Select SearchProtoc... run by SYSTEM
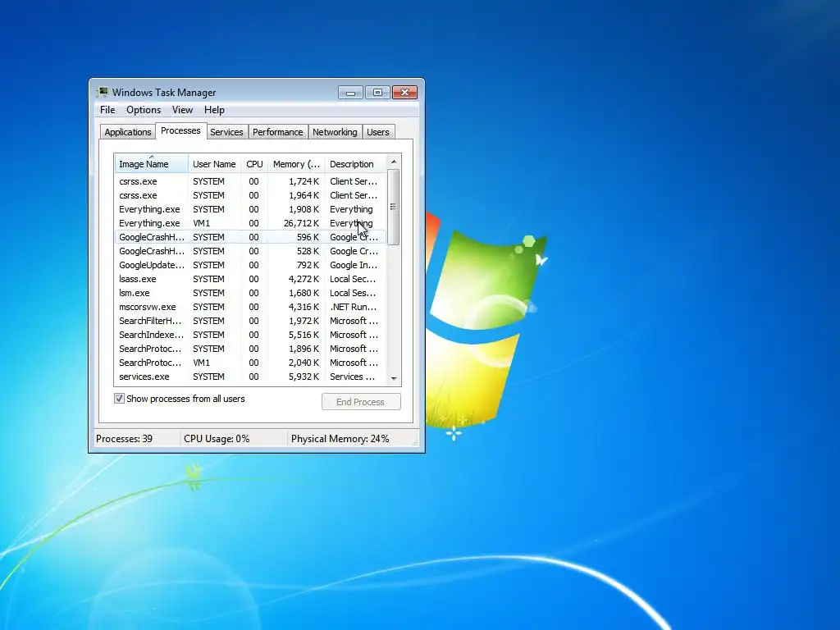 [x=249, y=349]
